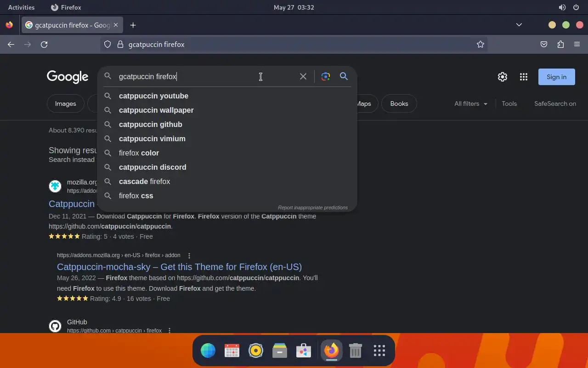Submit search with the blue magnifier icon
Screen dimensions: 588x368
(x=344, y=76)
